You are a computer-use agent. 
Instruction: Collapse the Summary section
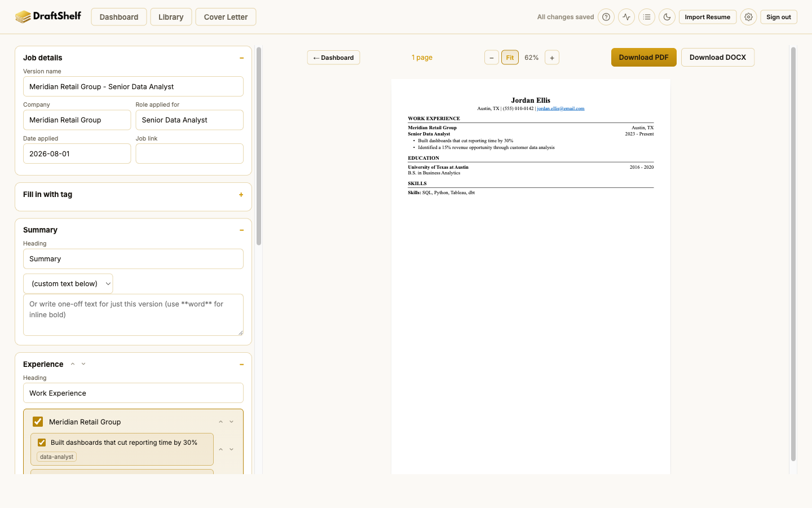click(241, 230)
